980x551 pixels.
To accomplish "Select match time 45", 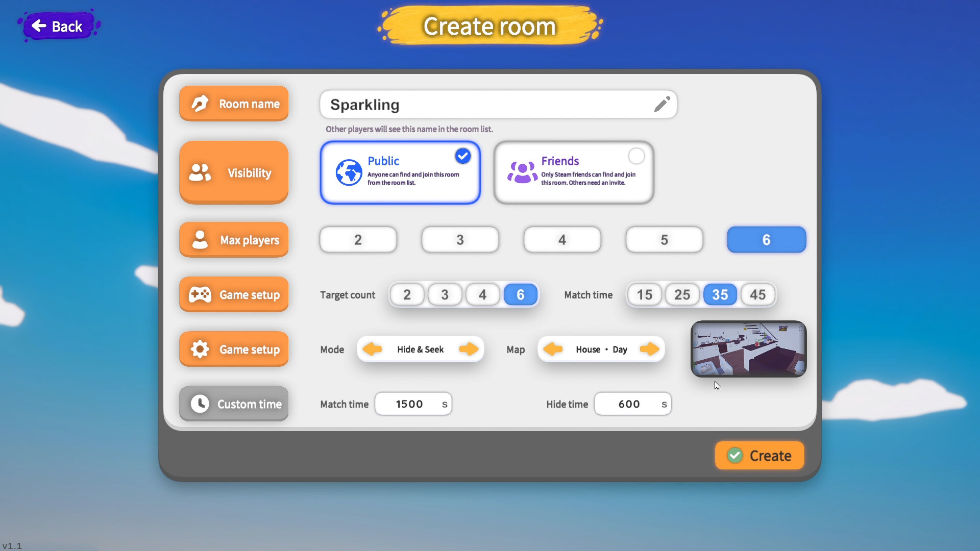I will pos(758,294).
